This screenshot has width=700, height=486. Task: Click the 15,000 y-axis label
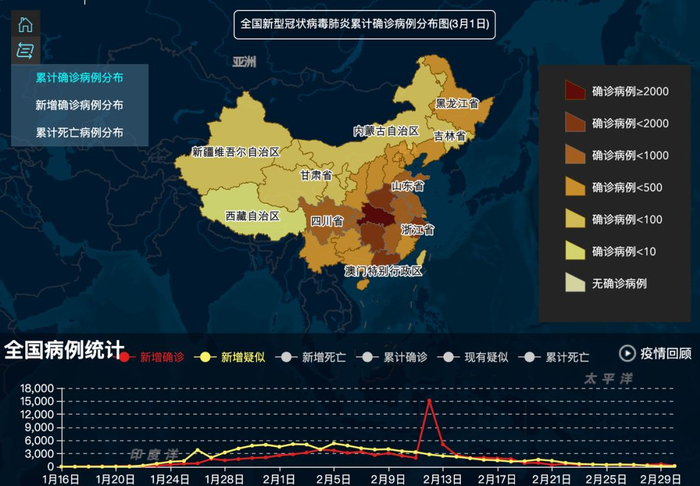pos(37,401)
